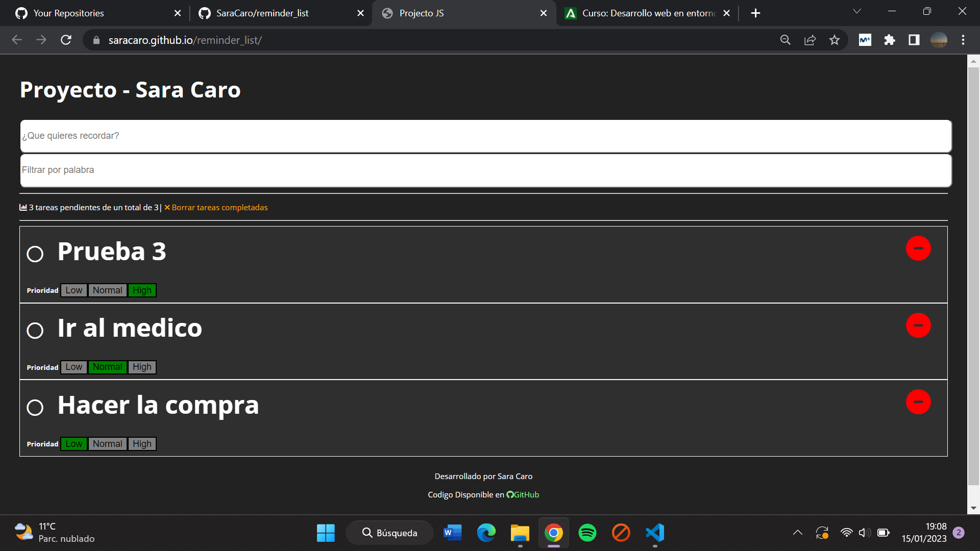Viewport: 980px width, 551px height.
Task: Click the red delete button for Prueba 3
Action: 919,248
